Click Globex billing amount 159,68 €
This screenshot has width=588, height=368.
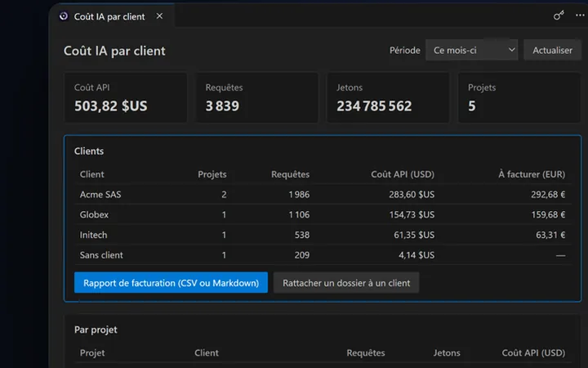[548, 215]
